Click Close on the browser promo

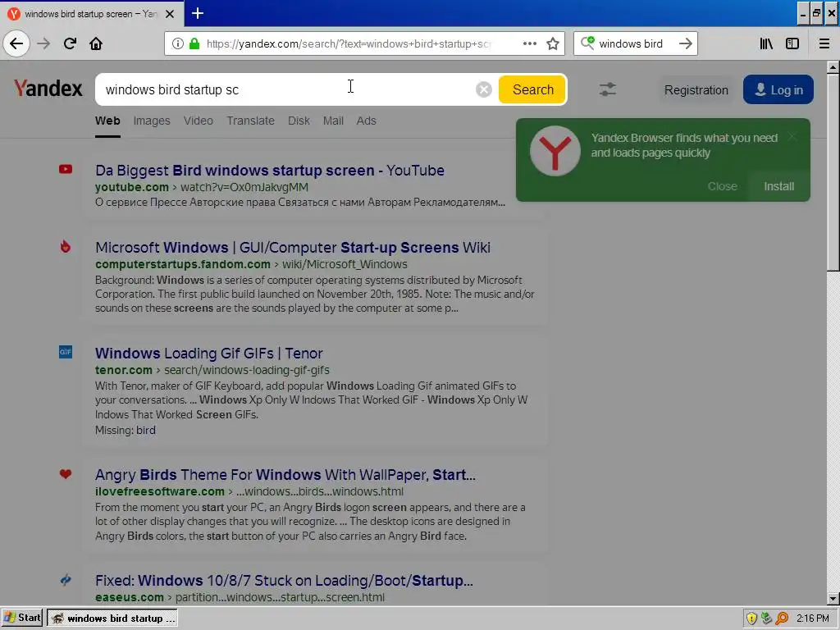click(722, 186)
